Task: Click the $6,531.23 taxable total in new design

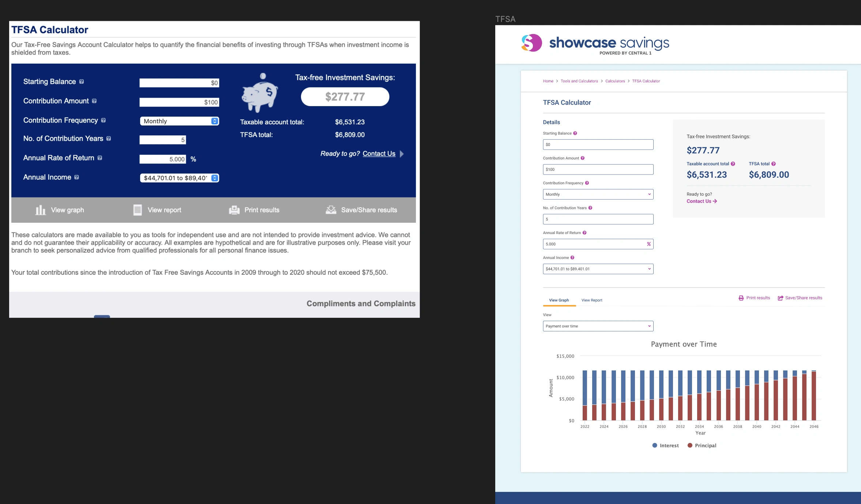Action: pos(707,175)
